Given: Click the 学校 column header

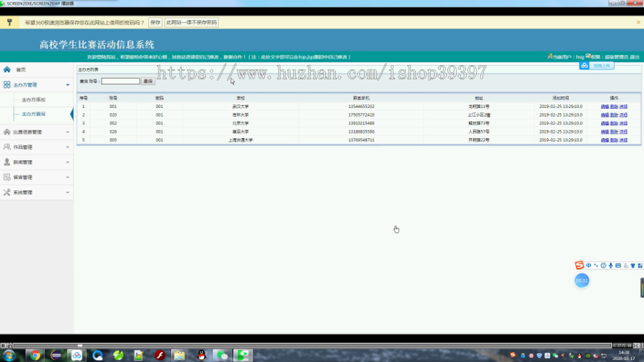Looking at the screenshot, I should point(240,98).
